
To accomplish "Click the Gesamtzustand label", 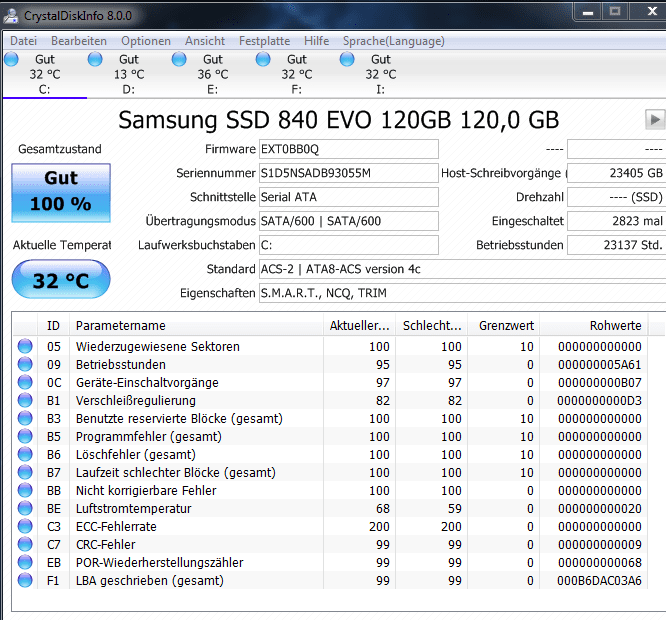I will point(59,149).
